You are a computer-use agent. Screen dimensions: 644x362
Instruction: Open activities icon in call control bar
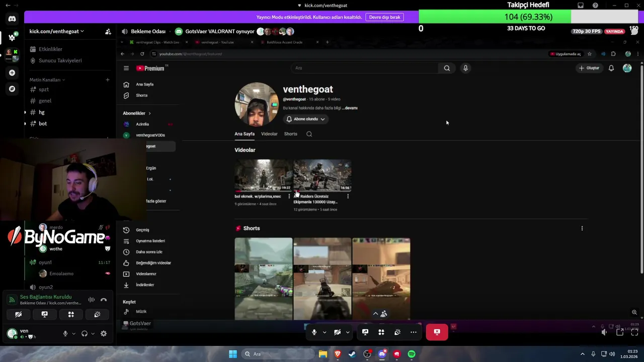[x=381, y=332]
